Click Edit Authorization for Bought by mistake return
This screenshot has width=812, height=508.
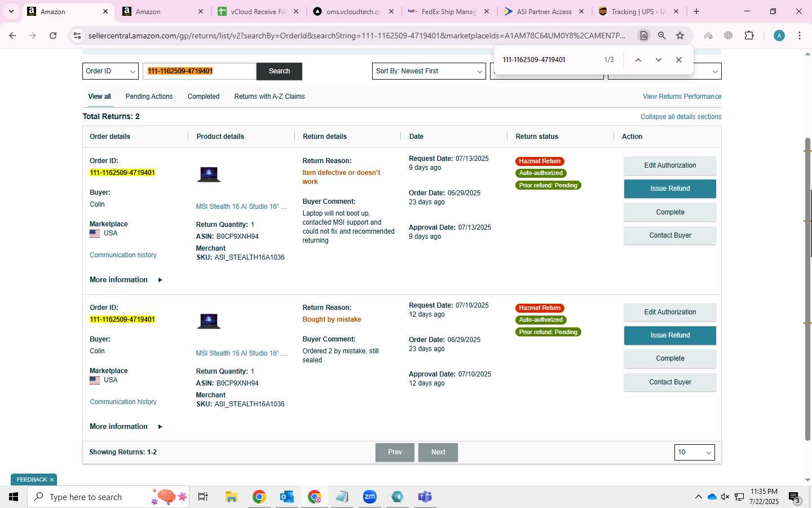tap(670, 312)
